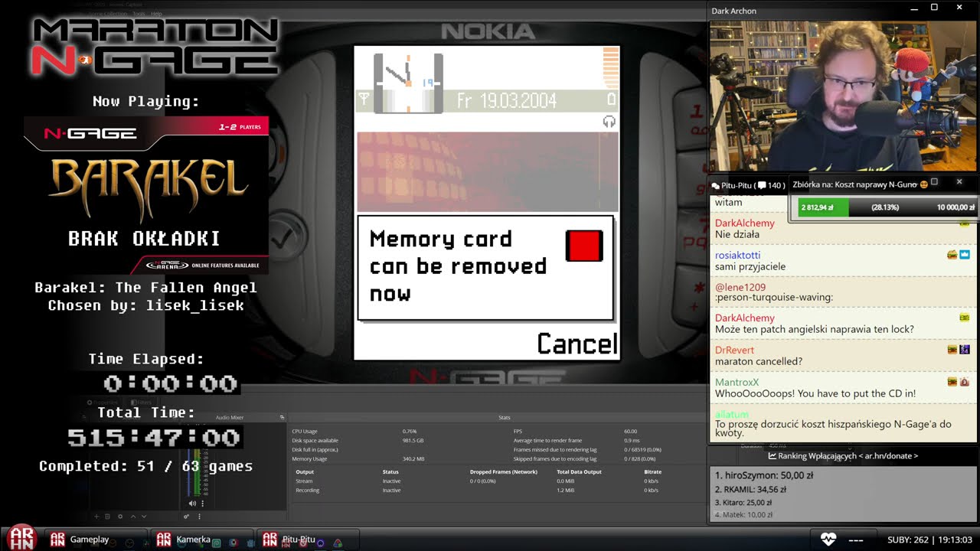
Task: Move the source up with the up arrow
Action: (133, 517)
